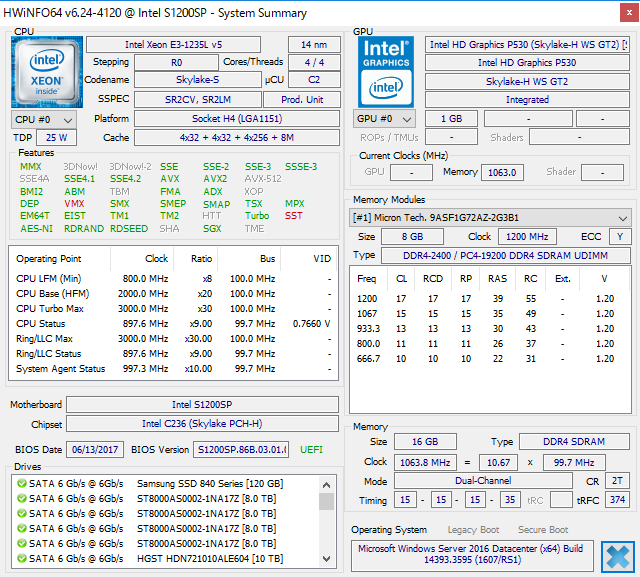Click green status icon for HGST HDN721010ALE604 drive
The width and height of the screenshot is (640, 577).
pyautogui.click(x=22, y=558)
